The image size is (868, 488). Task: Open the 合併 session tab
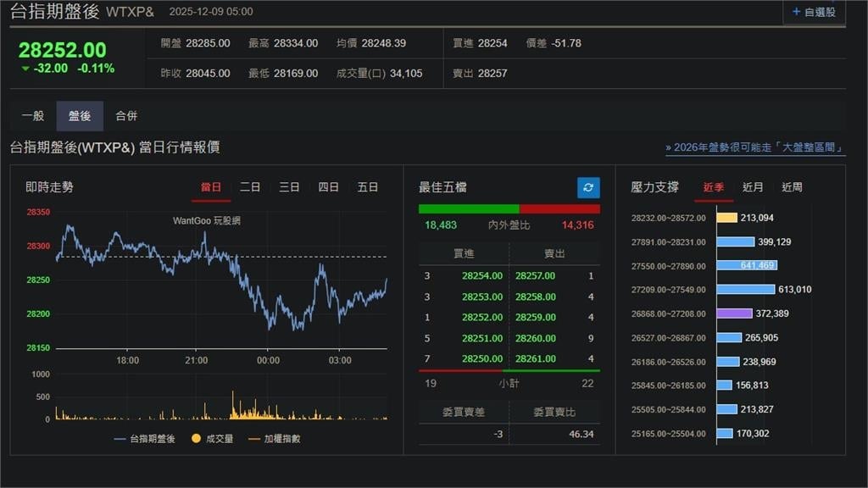(x=126, y=116)
